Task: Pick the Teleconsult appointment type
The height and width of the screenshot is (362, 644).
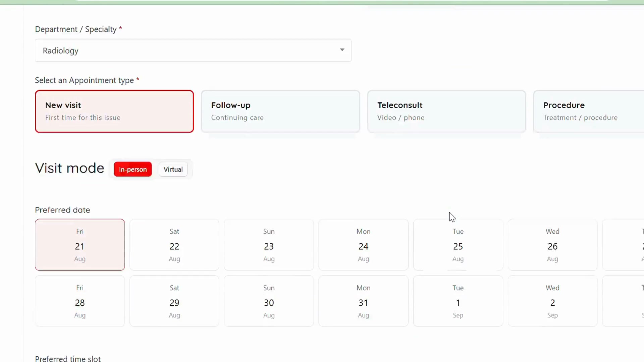Action: (446, 111)
